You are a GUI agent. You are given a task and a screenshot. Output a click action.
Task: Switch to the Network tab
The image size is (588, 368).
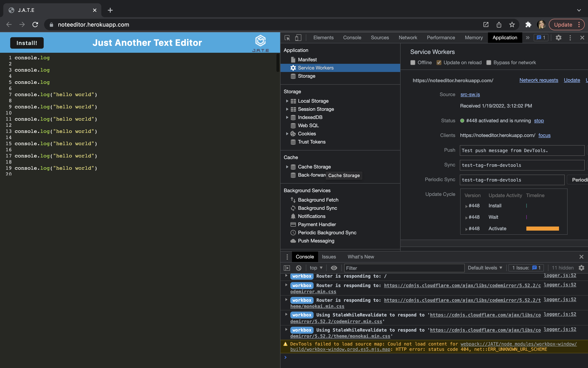click(x=408, y=38)
